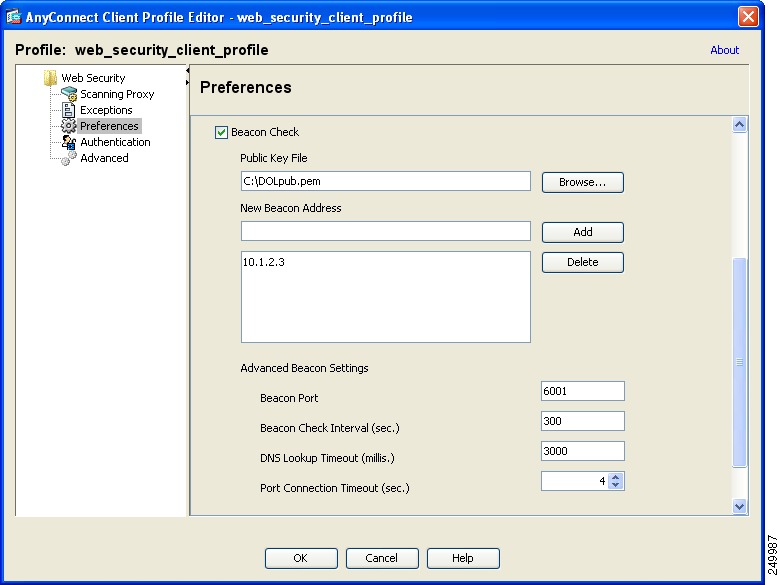Click the vertical scrollbar thumb
The height and width of the screenshot is (585, 780).
[x=740, y=362]
